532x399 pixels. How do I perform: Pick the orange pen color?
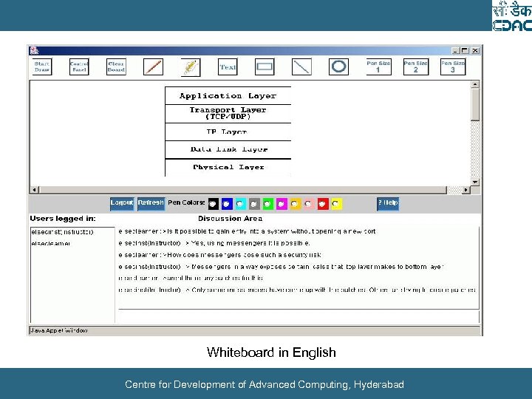(x=296, y=204)
